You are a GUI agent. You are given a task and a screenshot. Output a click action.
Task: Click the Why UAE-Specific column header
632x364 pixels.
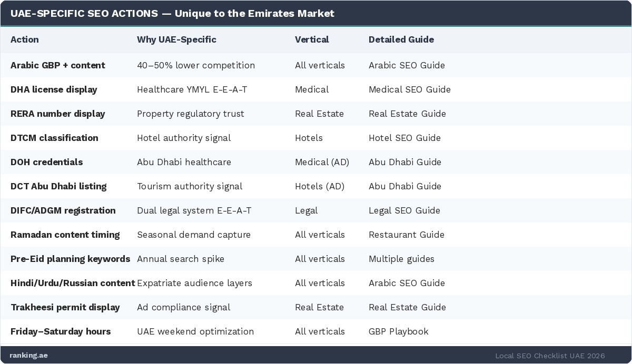[176, 39]
